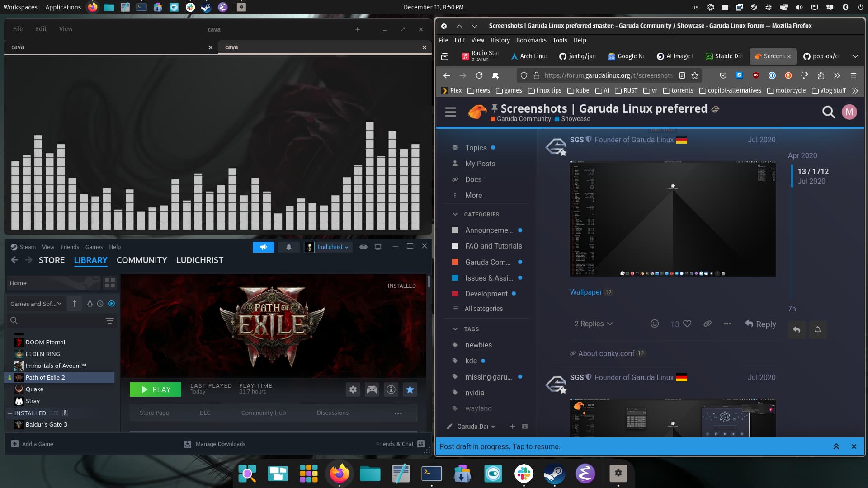Open Steam Big Picture controller icon
The image size is (868, 488).
pos(363,247)
